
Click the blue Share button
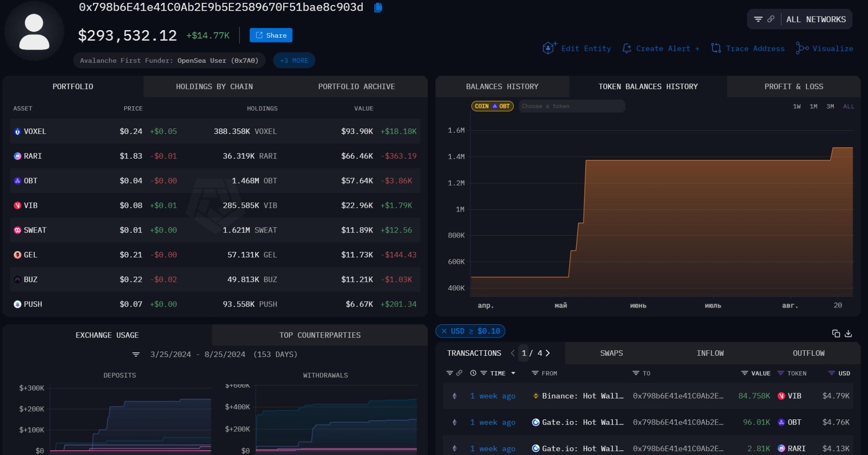[271, 35]
